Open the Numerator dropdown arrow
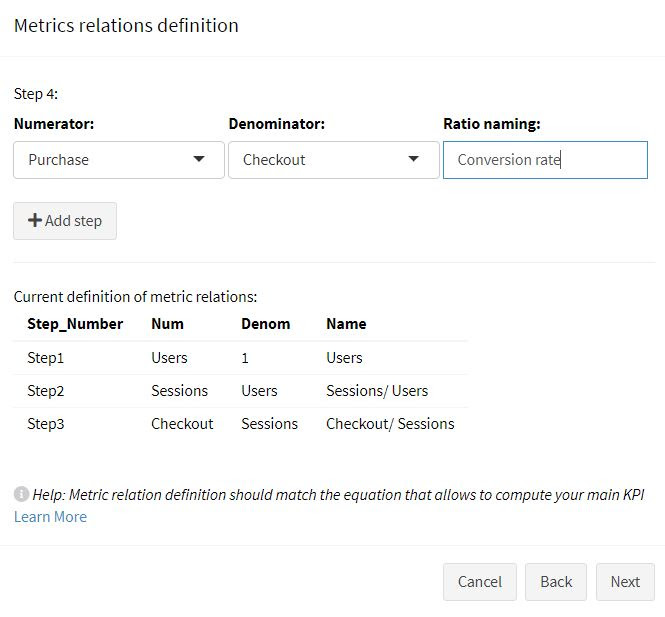665x617 pixels. coord(199,159)
